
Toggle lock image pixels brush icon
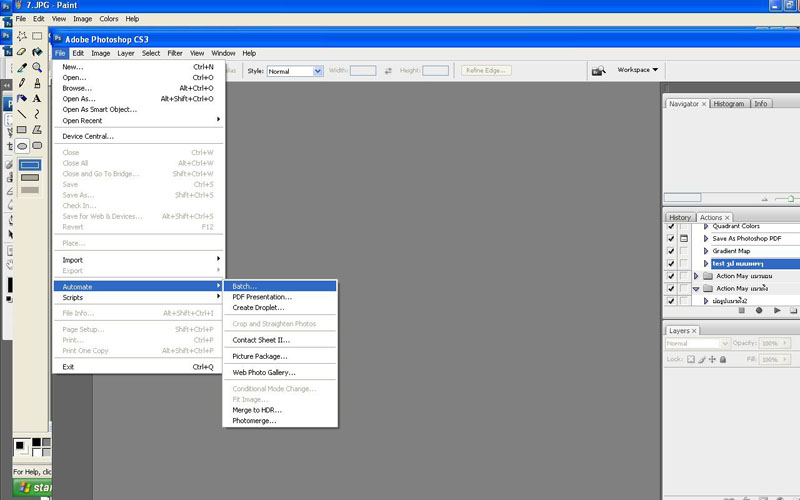pyautogui.click(x=702, y=359)
